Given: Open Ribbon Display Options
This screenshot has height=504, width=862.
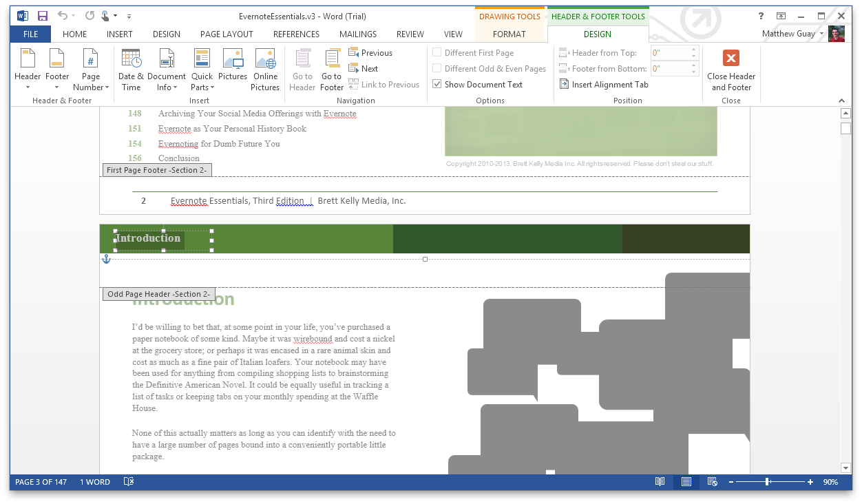Looking at the screenshot, I should click(781, 16).
